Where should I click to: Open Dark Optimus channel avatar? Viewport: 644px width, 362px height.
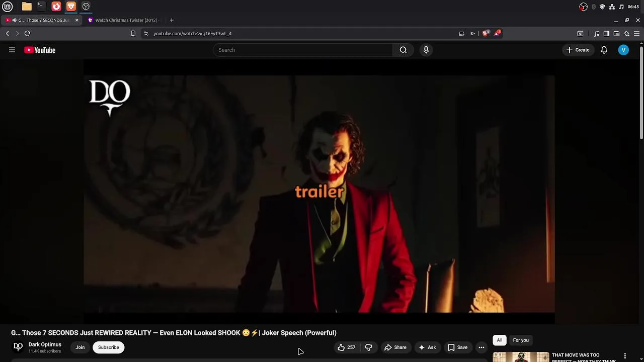pyautogui.click(x=18, y=347)
